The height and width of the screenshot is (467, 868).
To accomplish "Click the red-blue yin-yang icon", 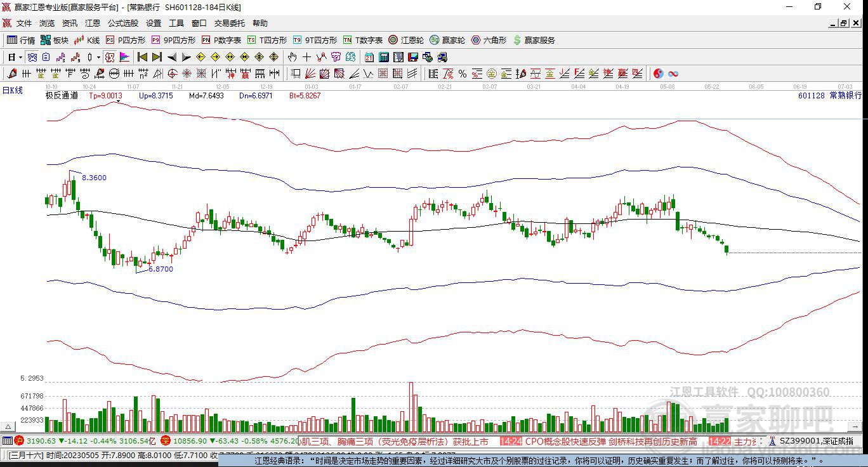I will pos(659,74).
